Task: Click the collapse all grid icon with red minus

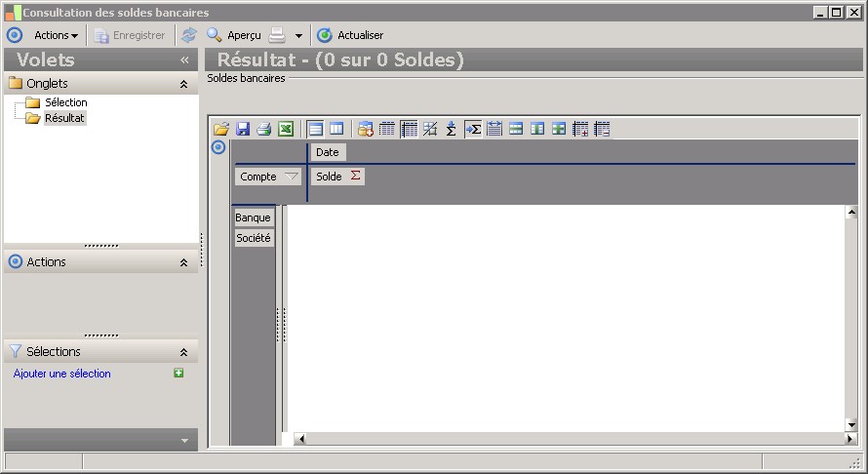Action: (x=602, y=129)
